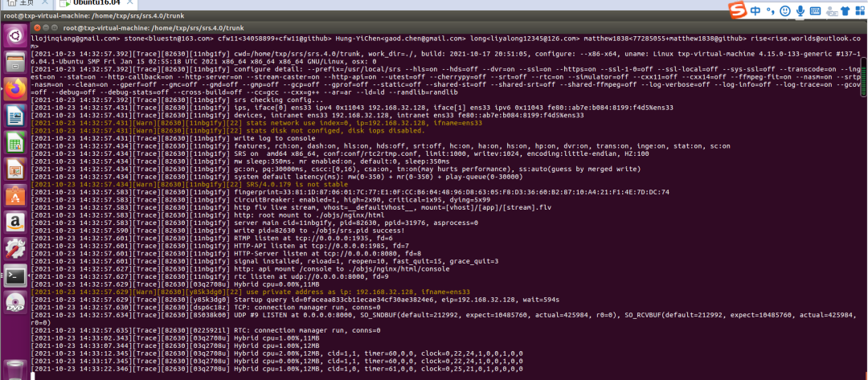Select 'server main cid=11nbg1fy' line

(254, 223)
